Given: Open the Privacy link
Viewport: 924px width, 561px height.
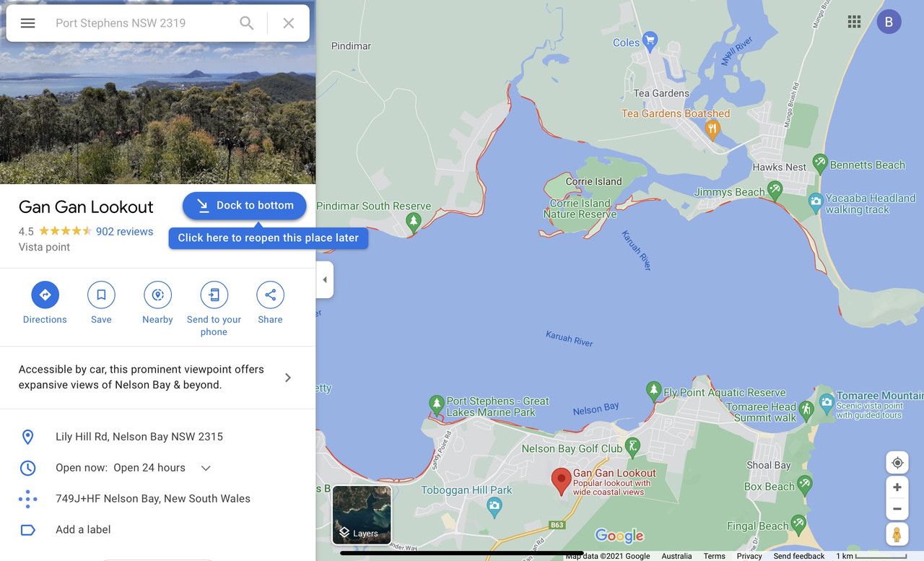Looking at the screenshot, I should 749,556.
